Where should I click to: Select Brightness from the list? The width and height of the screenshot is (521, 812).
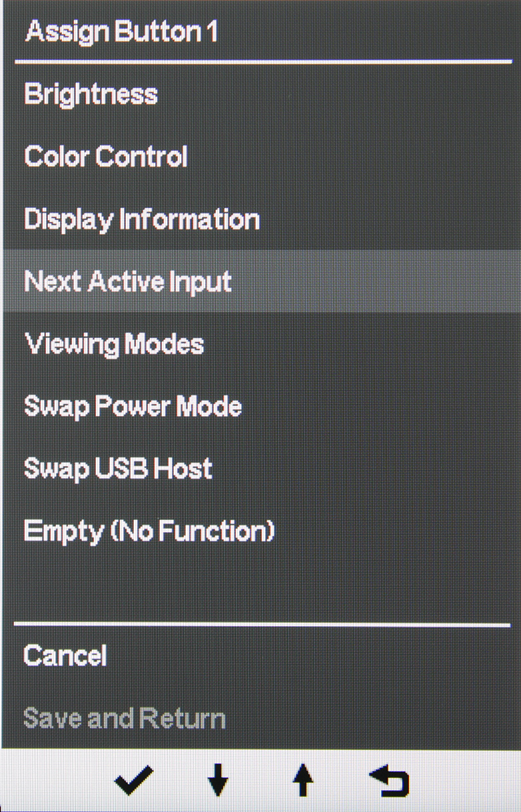pyautogui.click(x=91, y=94)
